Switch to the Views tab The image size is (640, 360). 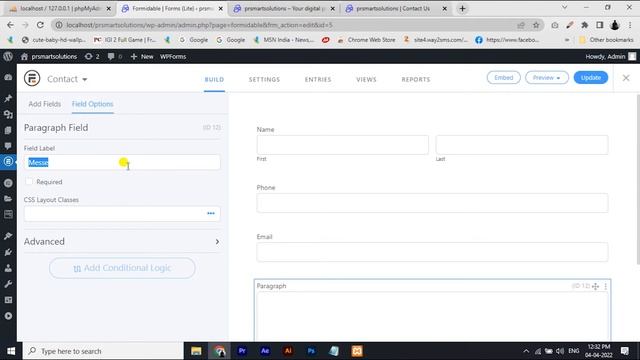(366, 79)
